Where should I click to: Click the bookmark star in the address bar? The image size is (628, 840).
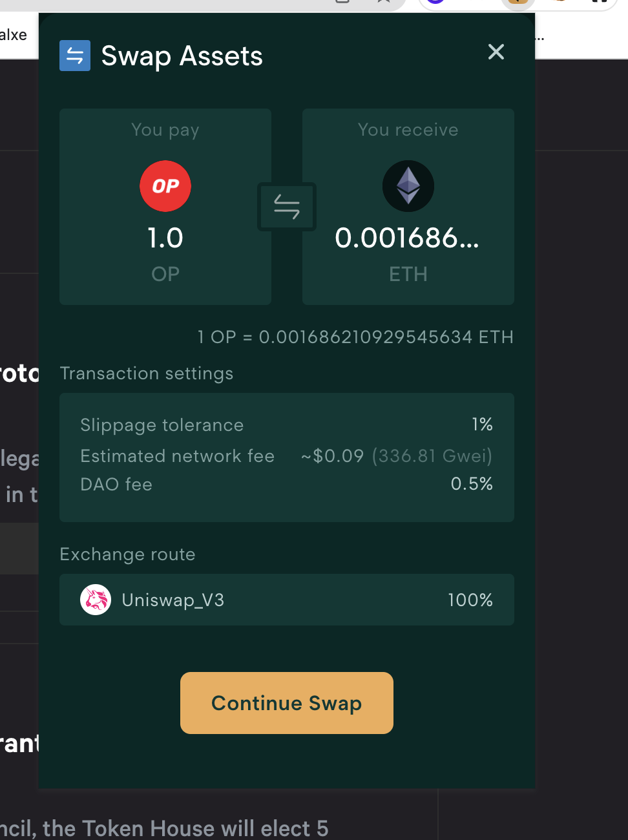click(x=384, y=3)
